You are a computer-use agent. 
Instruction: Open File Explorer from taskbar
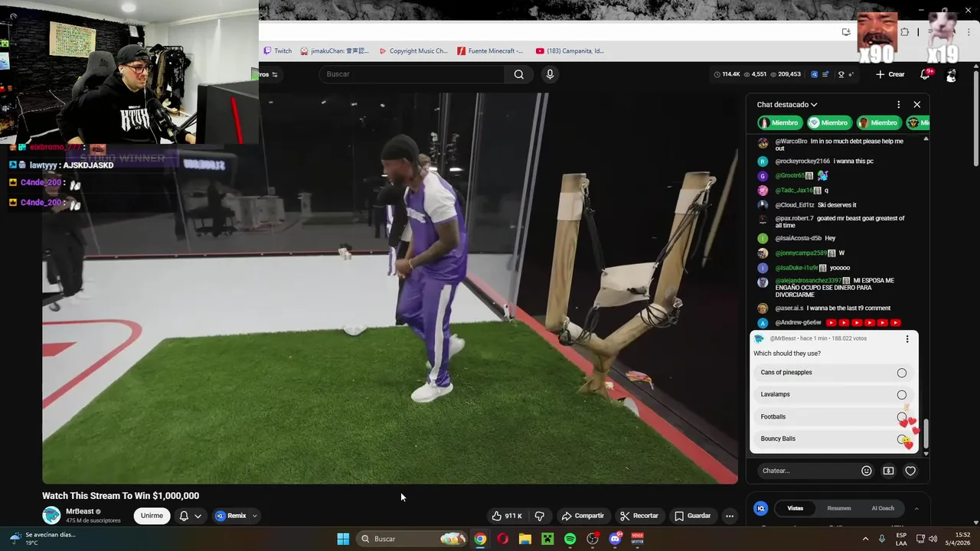[x=525, y=539]
